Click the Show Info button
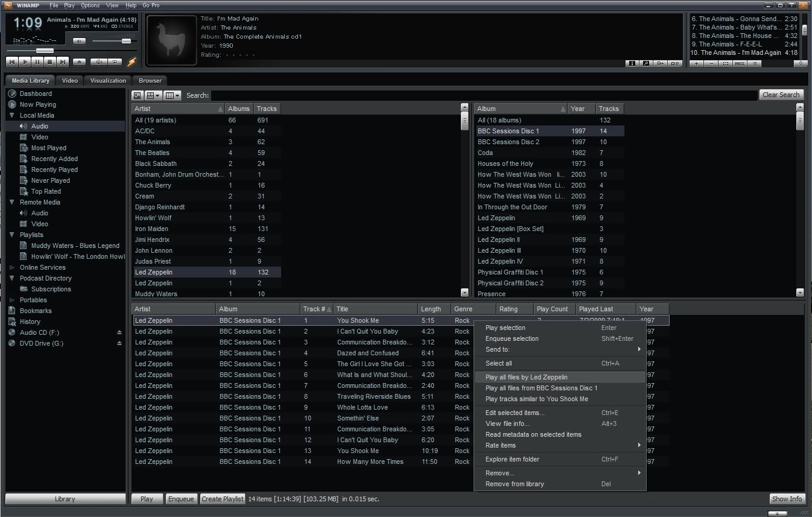The width and height of the screenshot is (812, 517). point(787,499)
